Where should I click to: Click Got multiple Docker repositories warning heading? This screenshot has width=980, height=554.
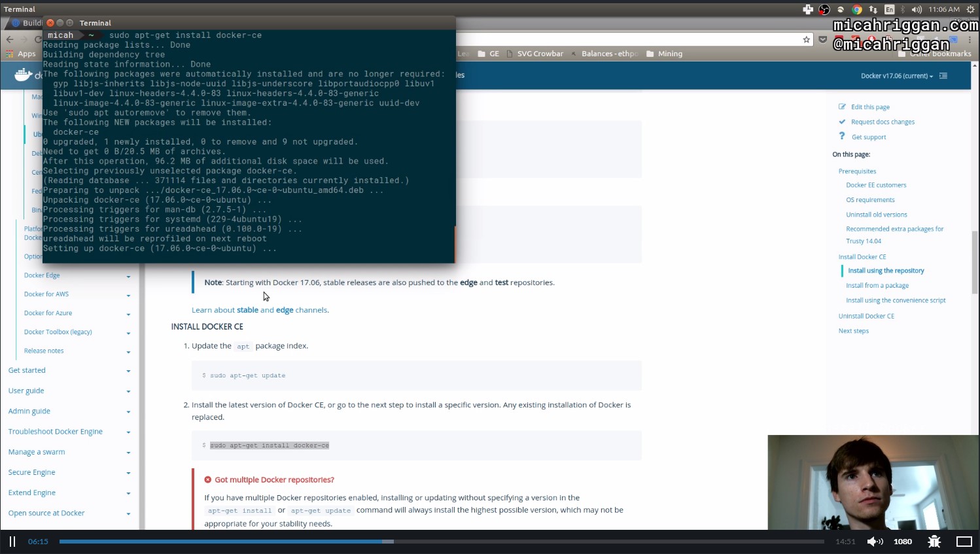(x=274, y=480)
